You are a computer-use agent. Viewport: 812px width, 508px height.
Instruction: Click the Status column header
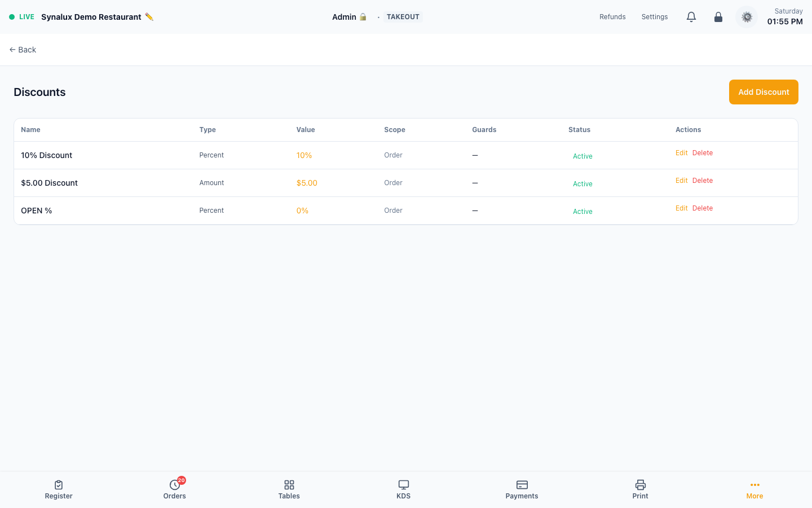point(579,130)
